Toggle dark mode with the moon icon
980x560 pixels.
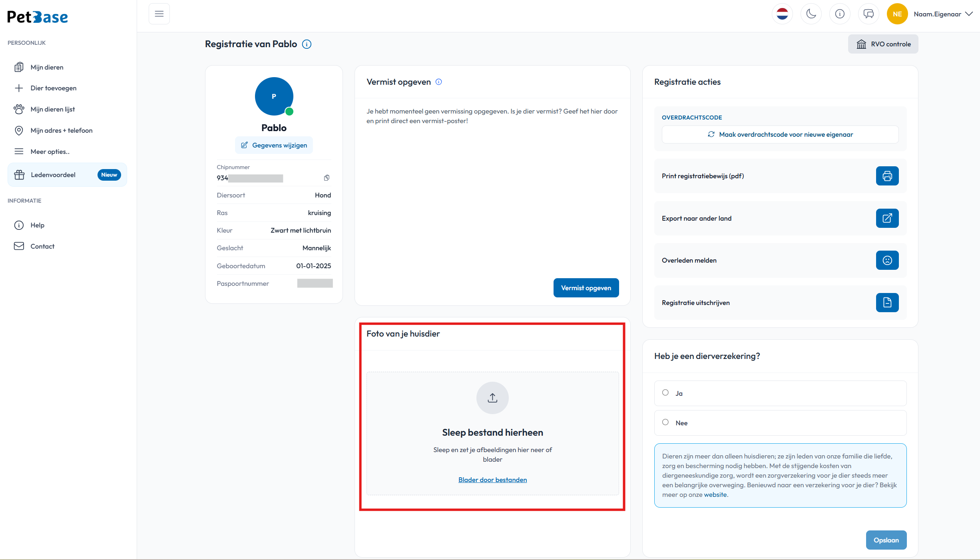coord(811,14)
